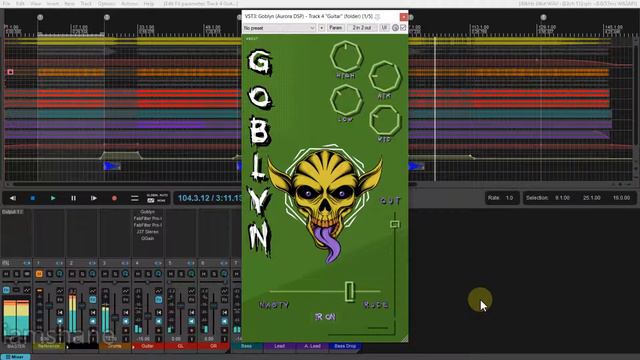Screen dimensions: 640x360
Task: Click the HIGH knob in Goblyn
Action: pos(346,57)
